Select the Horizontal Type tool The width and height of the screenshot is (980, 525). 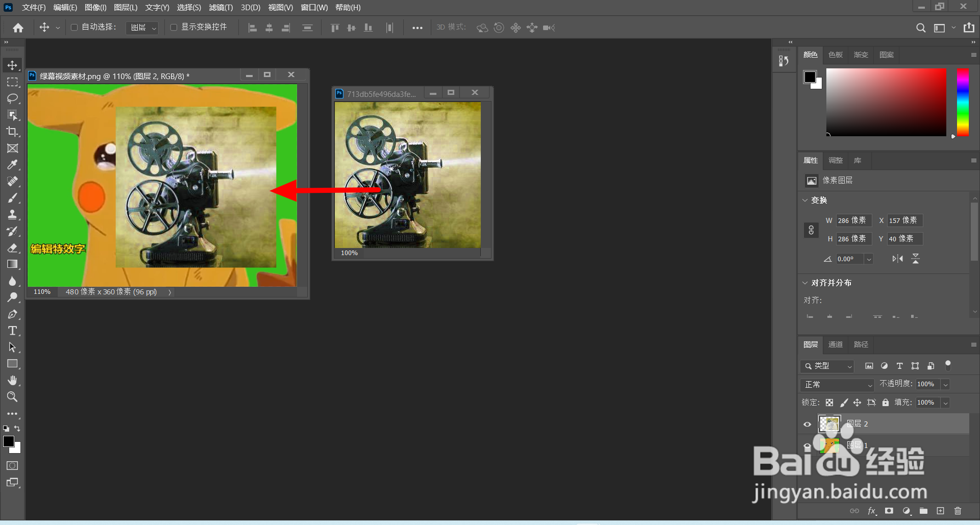(12, 331)
